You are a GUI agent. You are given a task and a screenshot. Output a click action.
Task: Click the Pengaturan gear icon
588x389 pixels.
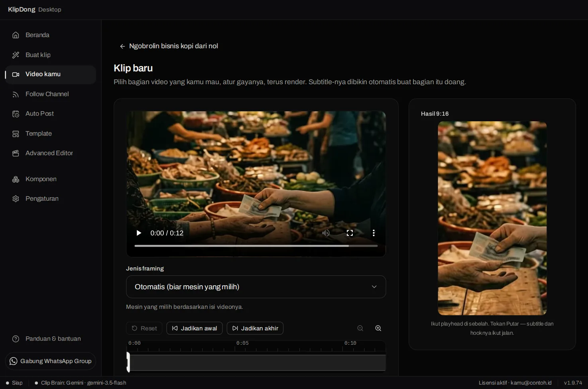point(16,199)
